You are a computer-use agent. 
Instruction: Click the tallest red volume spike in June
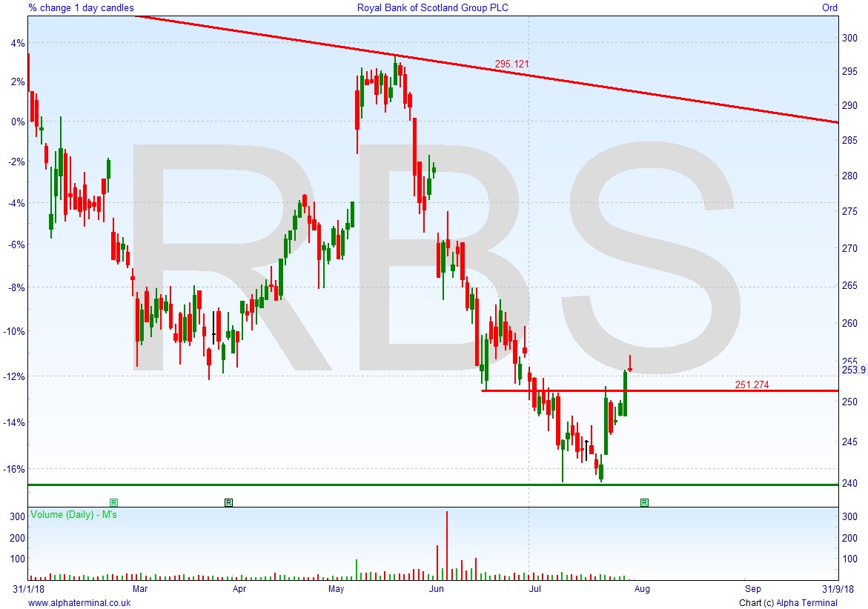[x=447, y=545]
